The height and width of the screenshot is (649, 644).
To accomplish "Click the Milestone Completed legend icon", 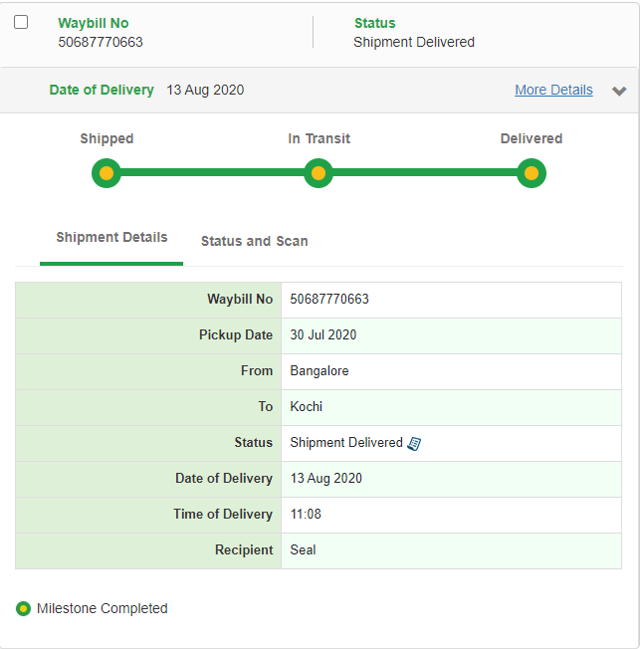I will tap(24, 608).
